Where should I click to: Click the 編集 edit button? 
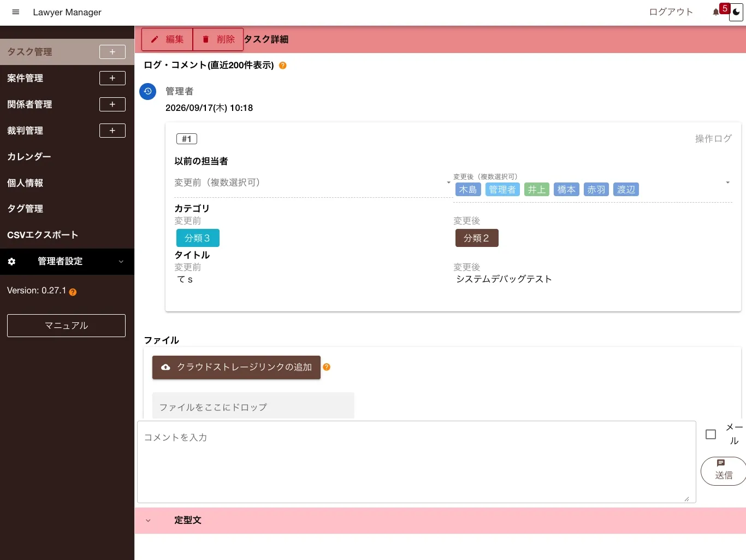(167, 39)
